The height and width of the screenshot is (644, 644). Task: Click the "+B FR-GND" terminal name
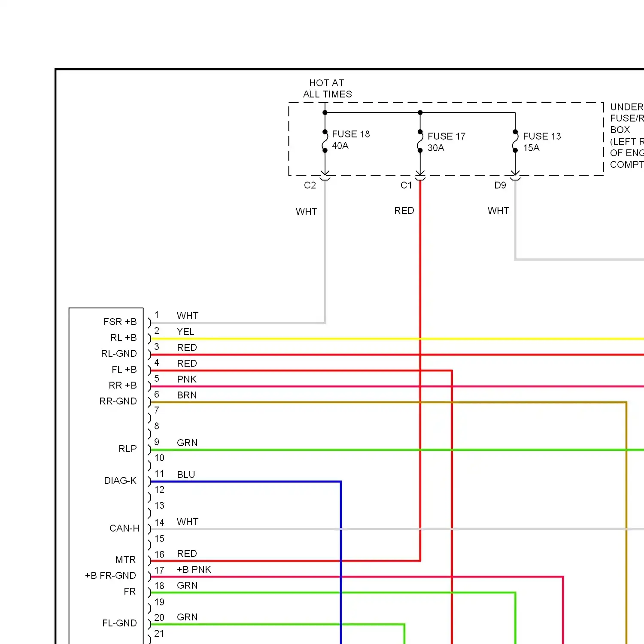pos(110,575)
